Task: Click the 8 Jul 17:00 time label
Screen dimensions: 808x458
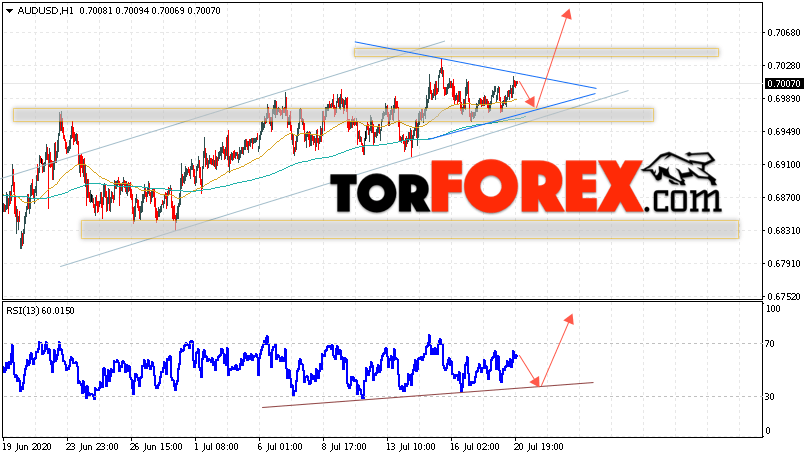Action: click(x=344, y=447)
